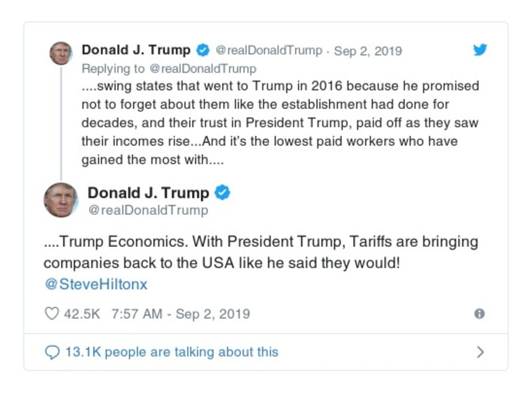The width and height of the screenshot is (532, 404).
Task: Click the Donald J. Trump display name
Action: tap(136, 49)
